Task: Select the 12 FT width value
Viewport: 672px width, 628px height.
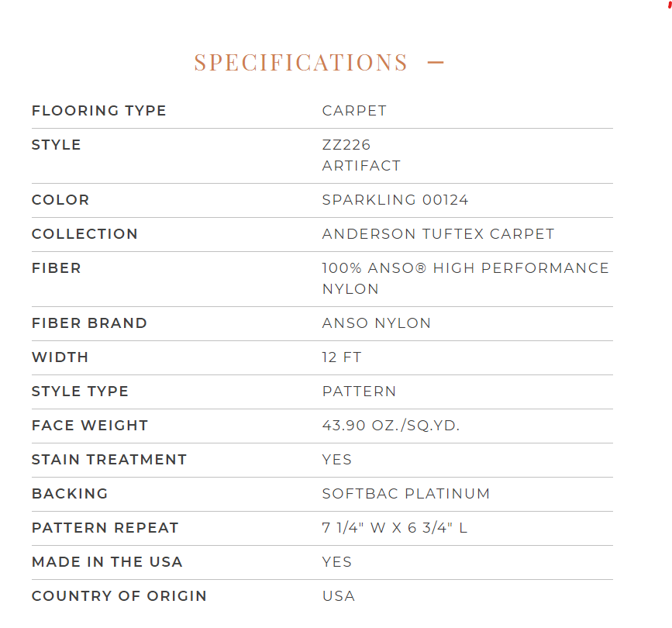Action: tap(342, 357)
